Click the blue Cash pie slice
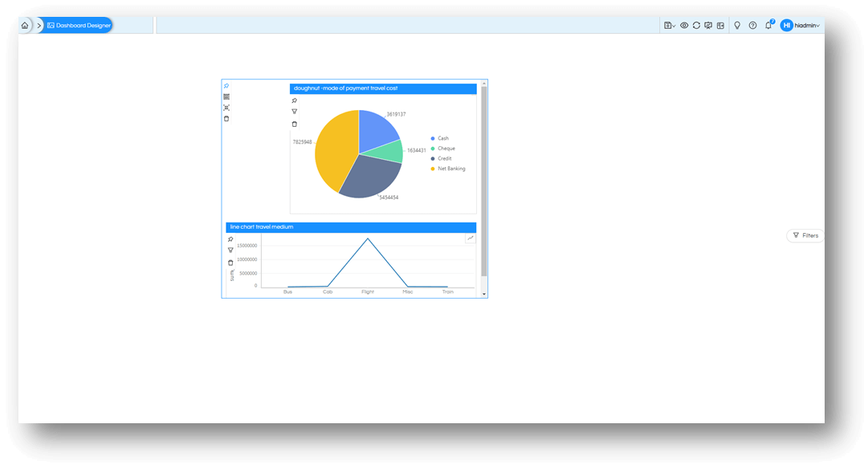Viewport: 868px width, 465px height. click(377, 130)
